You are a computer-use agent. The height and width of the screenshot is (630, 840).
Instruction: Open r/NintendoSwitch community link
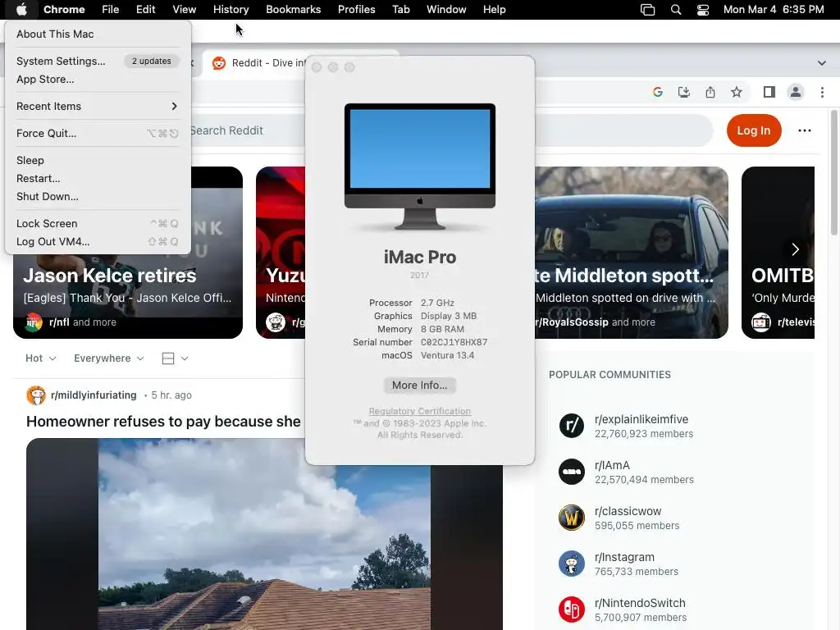640,603
